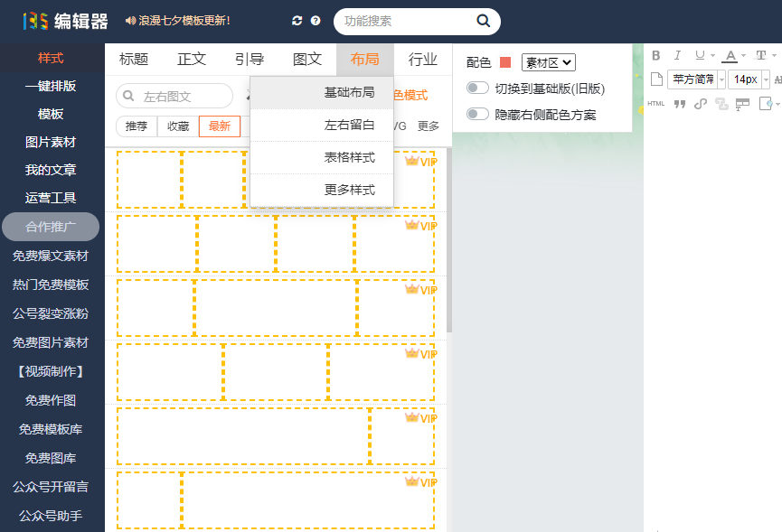The width and height of the screenshot is (782, 532).
Task: Click the page background icon
Action: [x=766, y=104]
